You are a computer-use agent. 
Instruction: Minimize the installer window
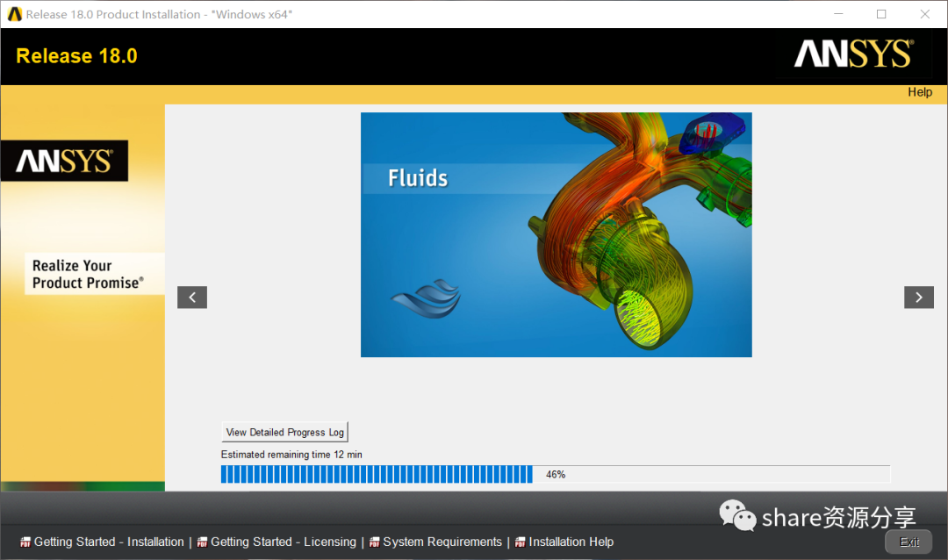838,14
